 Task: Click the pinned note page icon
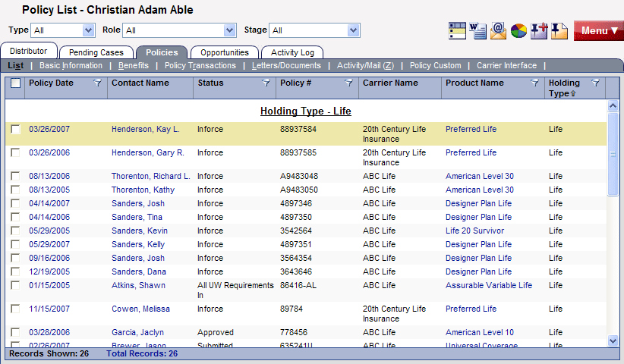click(x=559, y=30)
